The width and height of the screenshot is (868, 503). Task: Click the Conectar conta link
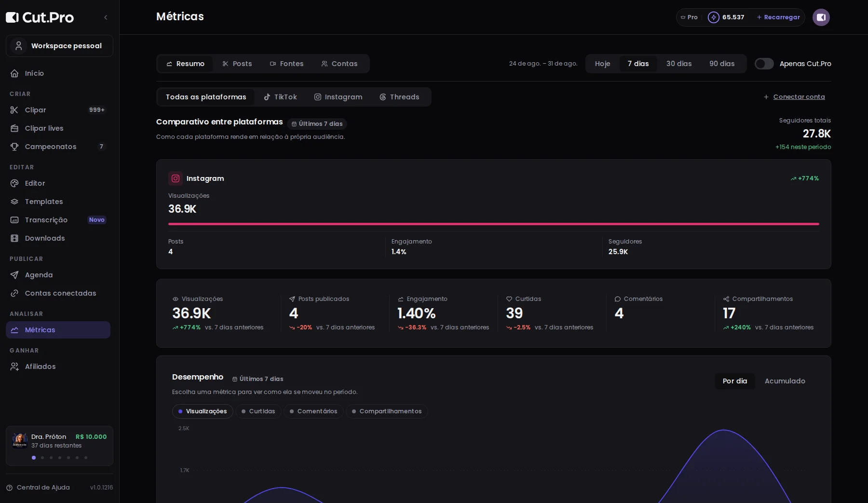(799, 97)
